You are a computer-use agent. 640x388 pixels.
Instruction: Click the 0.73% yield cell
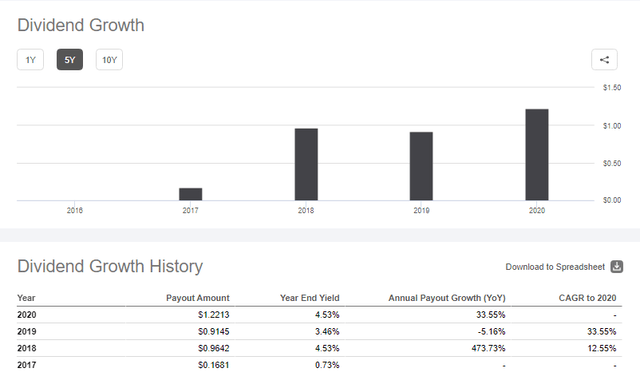tap(327, 365)
